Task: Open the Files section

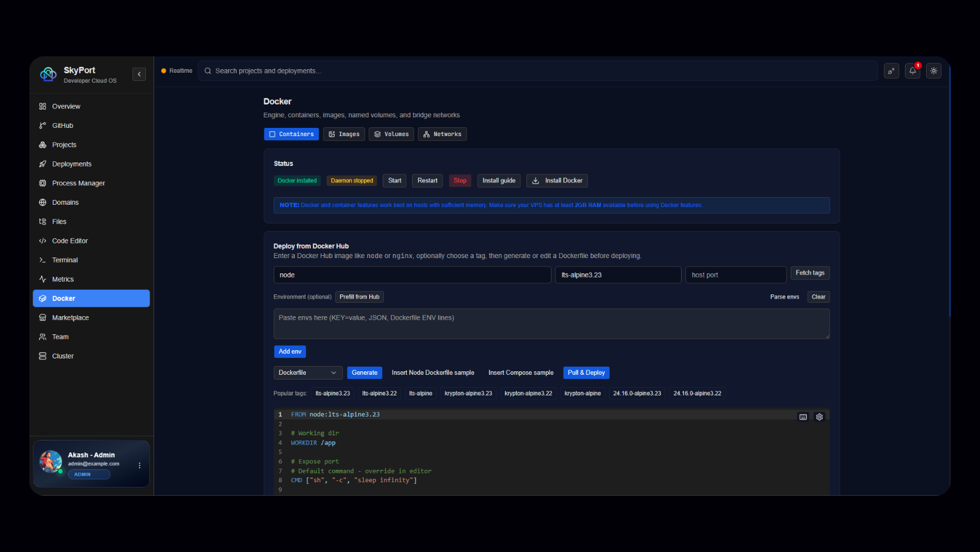Action: [x=91, y=222]
